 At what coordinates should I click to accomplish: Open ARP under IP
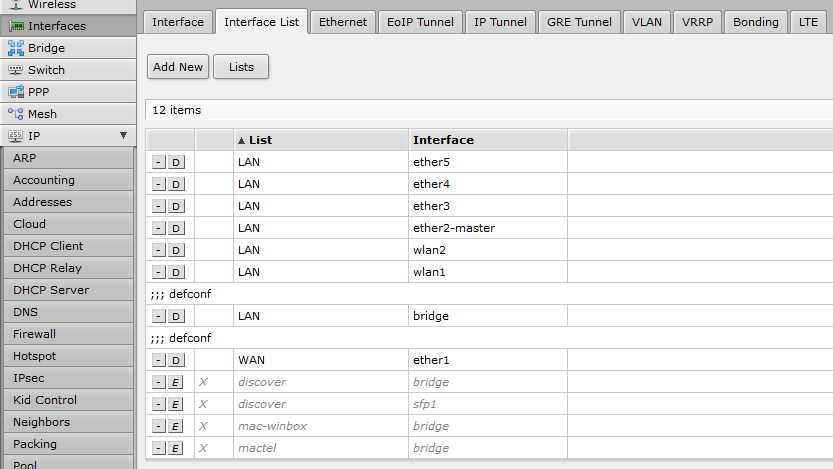click(68, 158)
